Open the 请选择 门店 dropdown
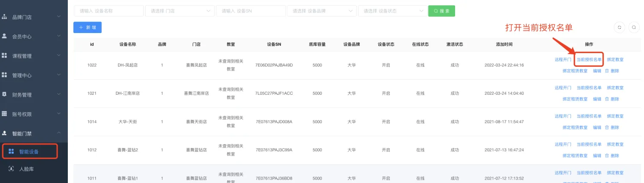The height and width of the screenshot is (183, 644). coord(180,11)
